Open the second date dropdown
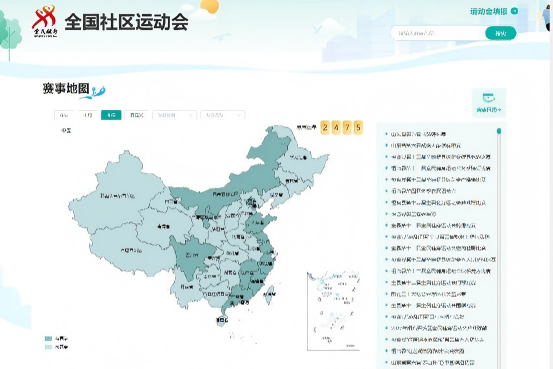The image size is (553, 369). click(223, 115)
